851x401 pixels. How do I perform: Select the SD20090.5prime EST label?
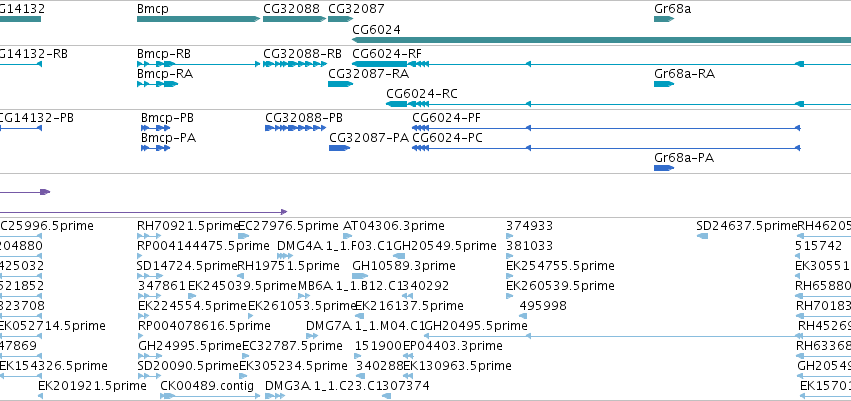point(188,366)
